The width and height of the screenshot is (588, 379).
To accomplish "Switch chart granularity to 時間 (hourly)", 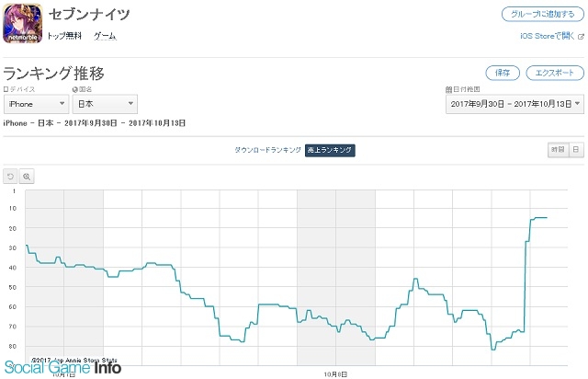I will 558,150.
